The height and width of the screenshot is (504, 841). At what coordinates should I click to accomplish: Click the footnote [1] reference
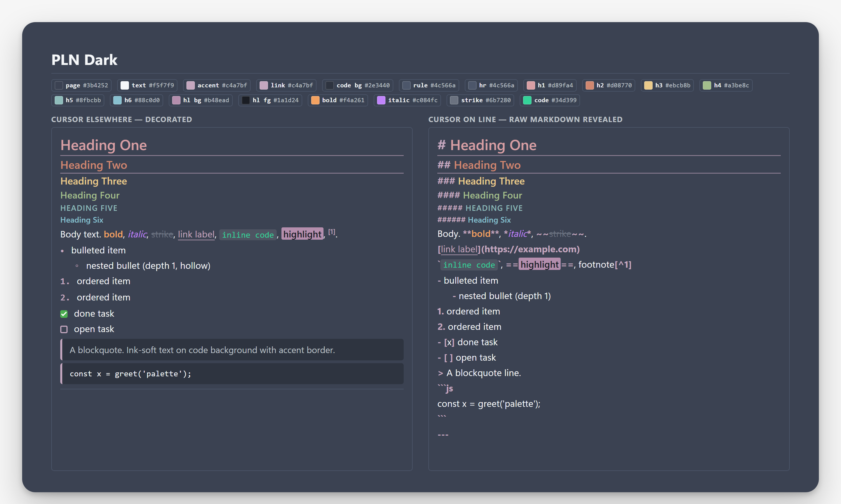(x=332, y=232)
